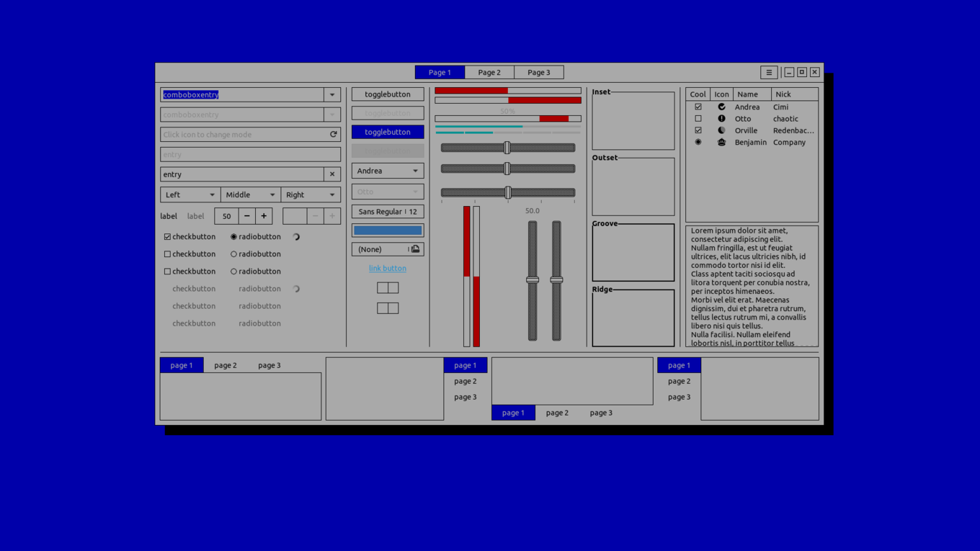Select the second radiobutton option
This screenshot has height=551, width=980.
coord(233,254)
